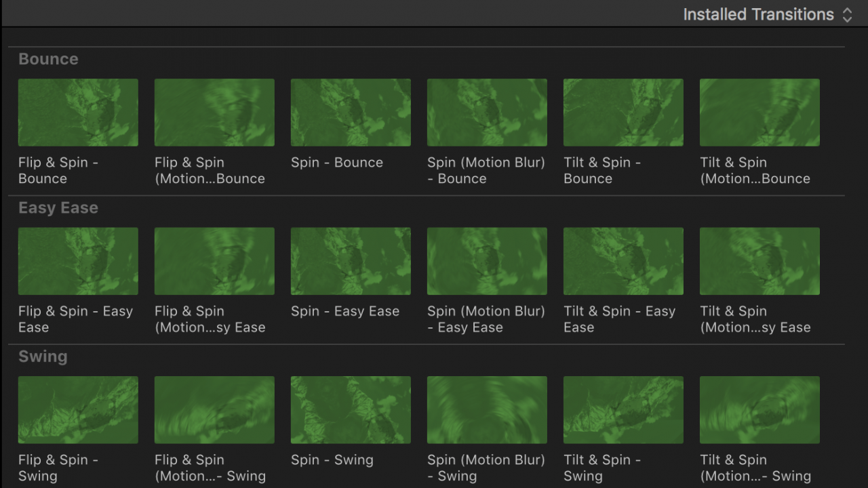Select the Flip & Spin (Motion...Bounce thumbnail
This screenshot has width=868, height=488.
pyautogui.click(x=214, y=113)
